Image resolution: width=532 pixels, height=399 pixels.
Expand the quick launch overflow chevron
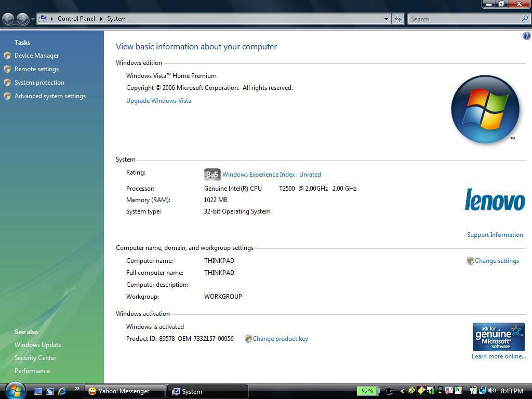pyautogui.click(x=77, y=389)
